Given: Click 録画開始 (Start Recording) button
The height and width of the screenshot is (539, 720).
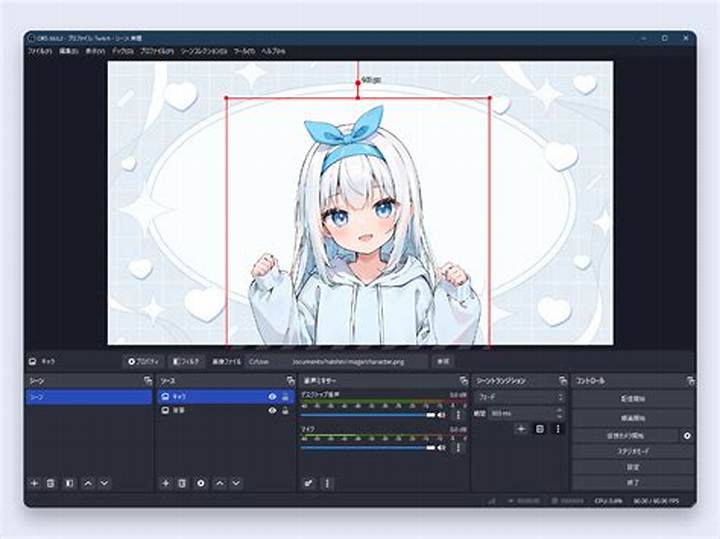Looking at the screenshot, I should coord(633,418).
